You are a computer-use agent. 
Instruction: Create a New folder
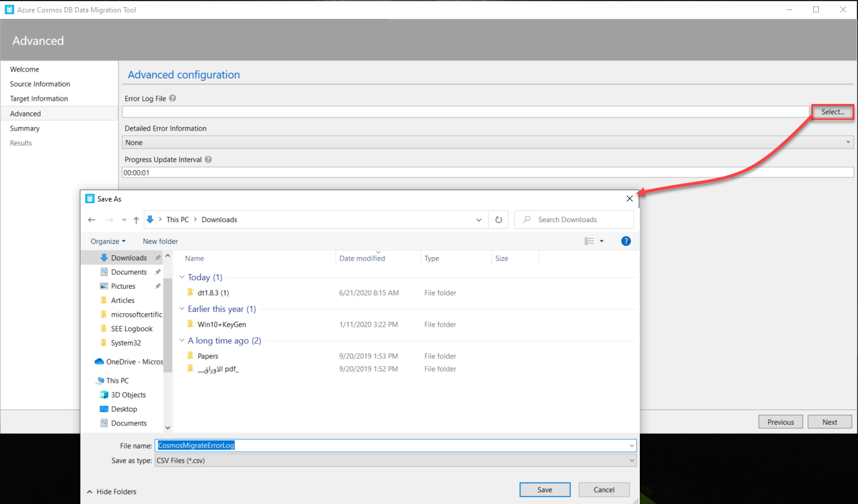[160, 241]
